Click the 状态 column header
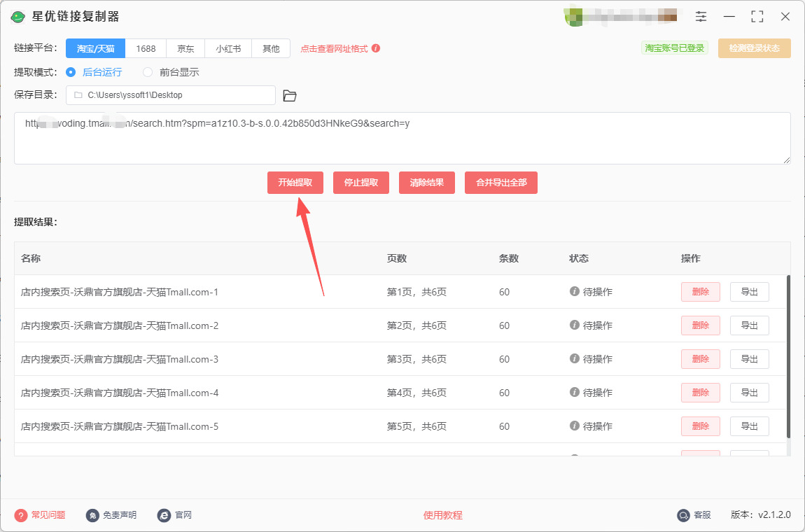The image size is (805, 532). (579, 258)
